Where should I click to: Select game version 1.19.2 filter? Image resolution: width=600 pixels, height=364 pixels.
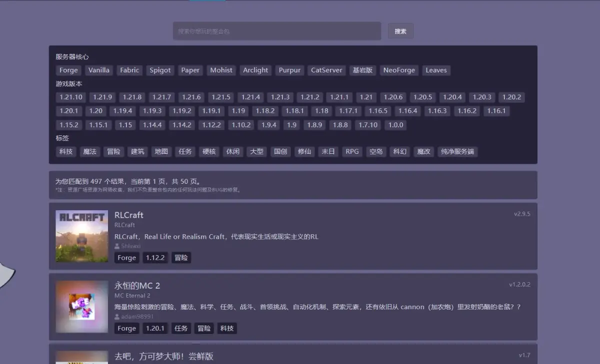click(182, 111)
